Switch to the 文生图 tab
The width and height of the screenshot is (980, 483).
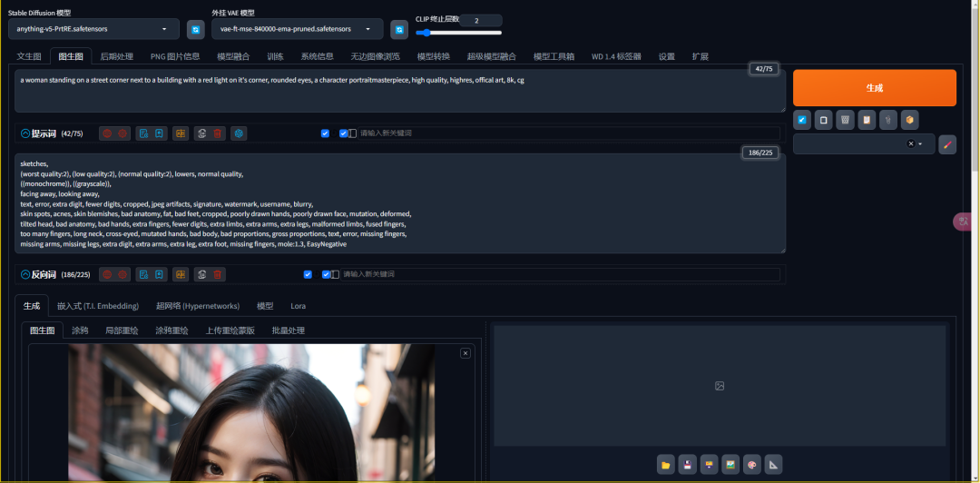[x=29, y=56]
